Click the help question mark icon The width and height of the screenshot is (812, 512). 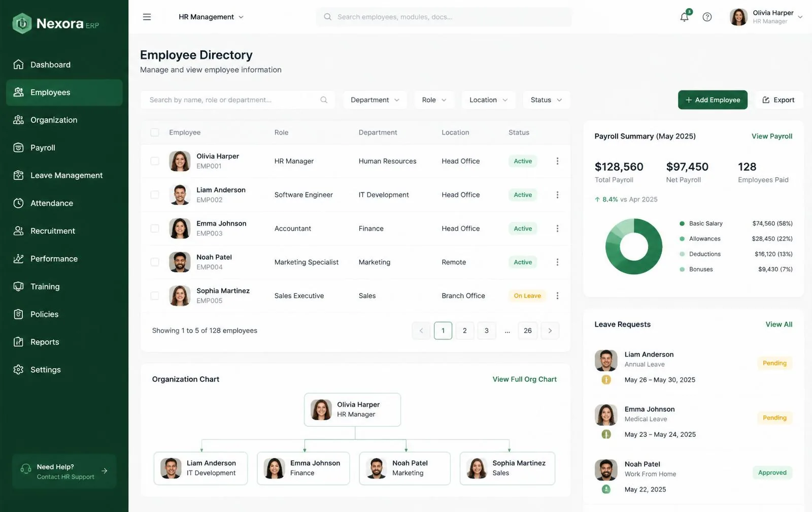pyautogui.click(x=707, y=17)
